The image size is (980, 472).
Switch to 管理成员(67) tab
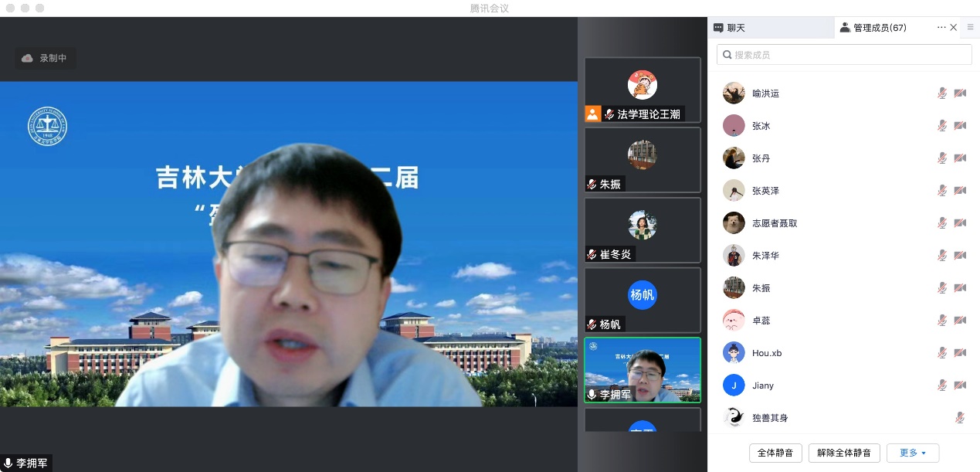click(873, 28)
